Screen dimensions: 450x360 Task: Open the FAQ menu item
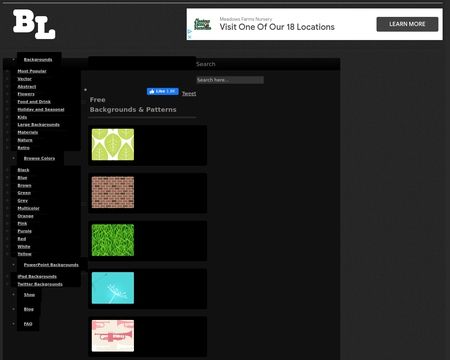pos(28,324)
